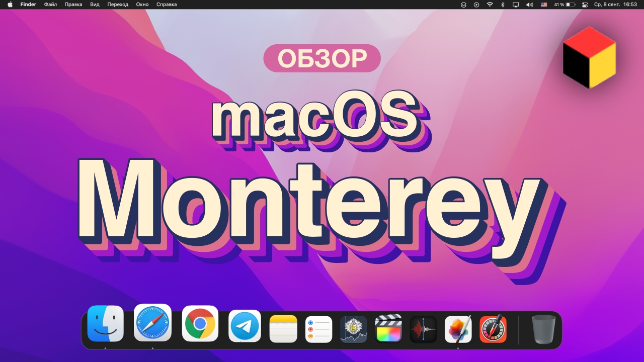Open the Справка menu
This screenshot has height=362, width=644.
[x=167, y=5]
